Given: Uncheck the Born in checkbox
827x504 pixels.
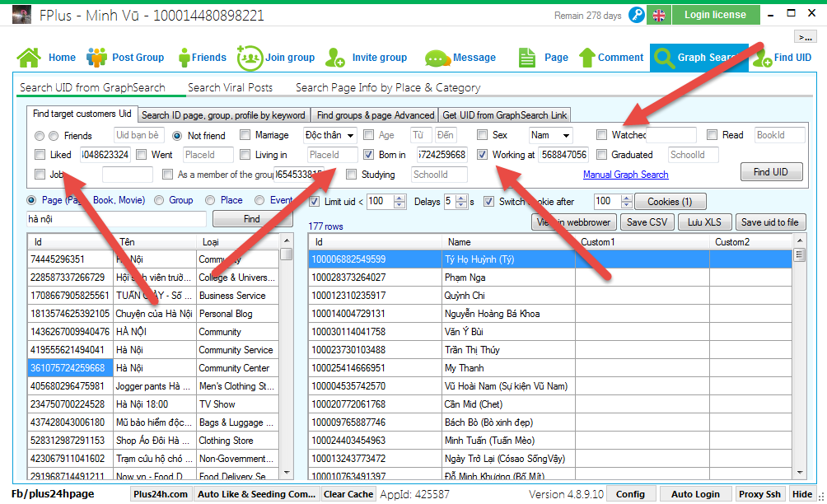Looking at the screenshot, I should pos(369,155).
